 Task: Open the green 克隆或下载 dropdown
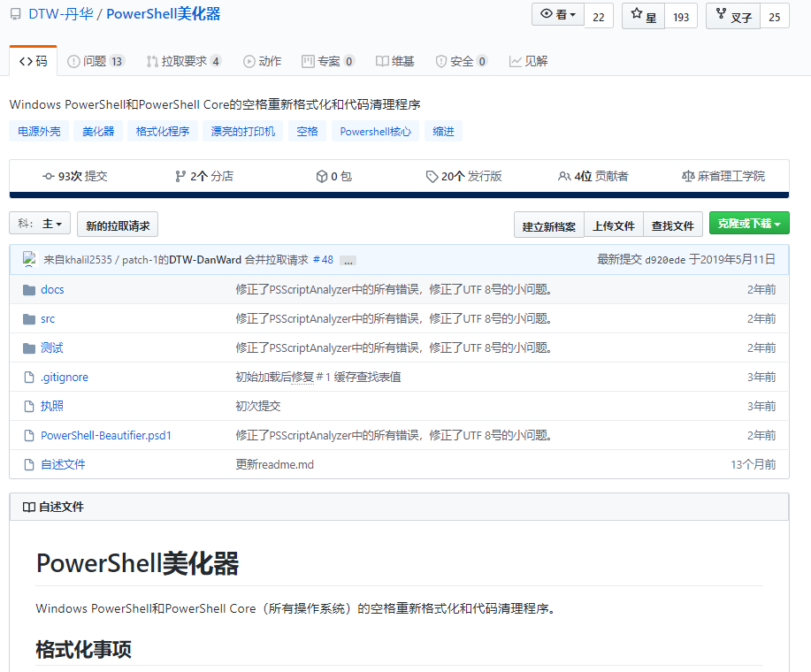(749, 224)
